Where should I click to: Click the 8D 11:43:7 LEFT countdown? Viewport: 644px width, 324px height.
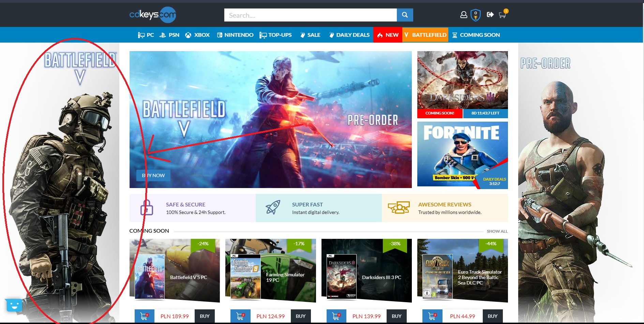[x=485, y=113]
